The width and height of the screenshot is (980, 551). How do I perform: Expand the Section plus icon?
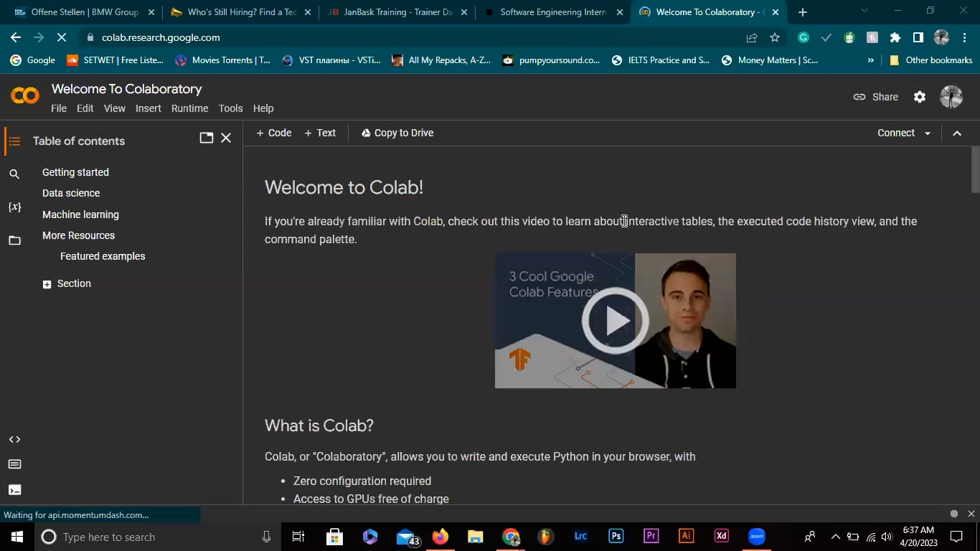coord(47,284)
